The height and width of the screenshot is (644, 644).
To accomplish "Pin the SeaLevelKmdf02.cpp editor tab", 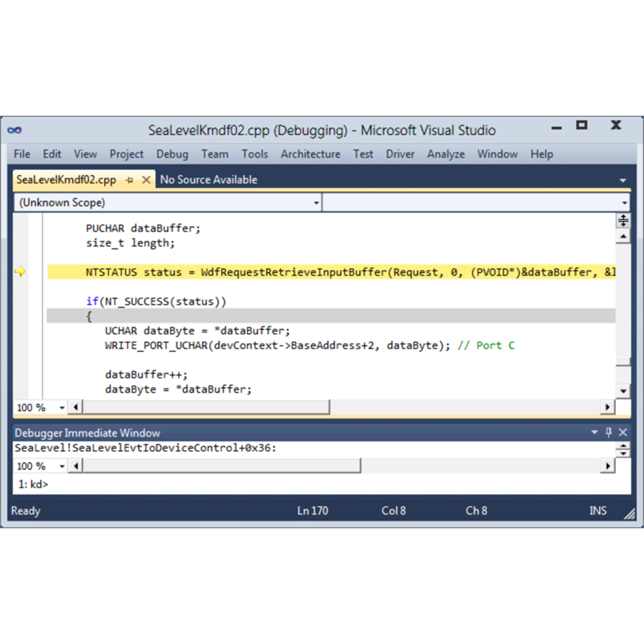I will coord(130,180).
